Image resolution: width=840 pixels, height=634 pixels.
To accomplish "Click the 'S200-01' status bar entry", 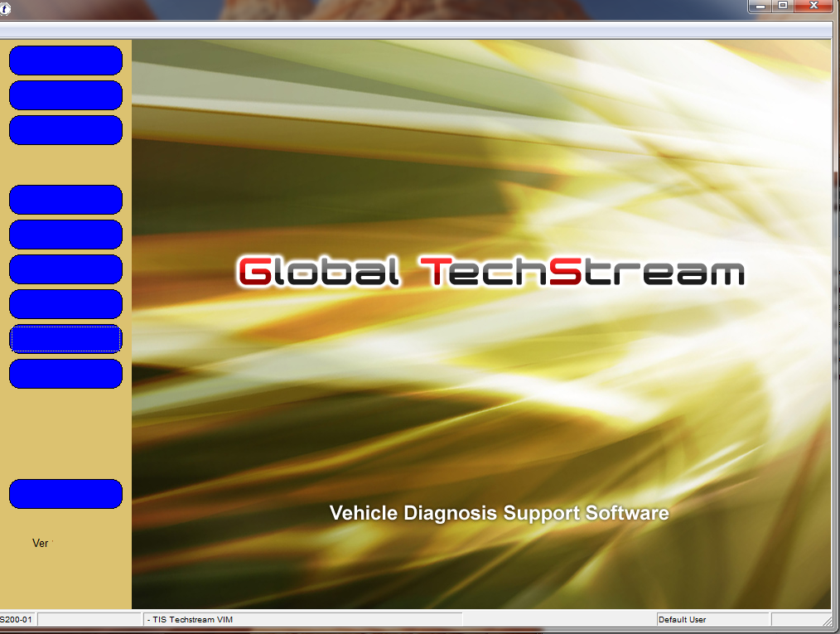I will [17, 620].
